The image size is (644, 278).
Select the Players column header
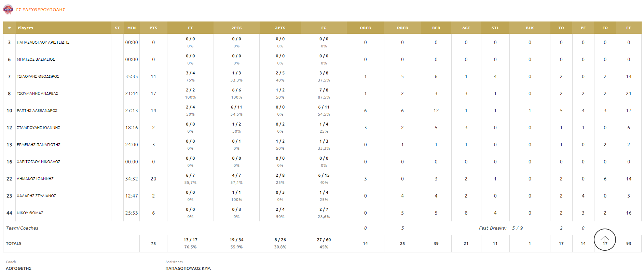[25, 28]
